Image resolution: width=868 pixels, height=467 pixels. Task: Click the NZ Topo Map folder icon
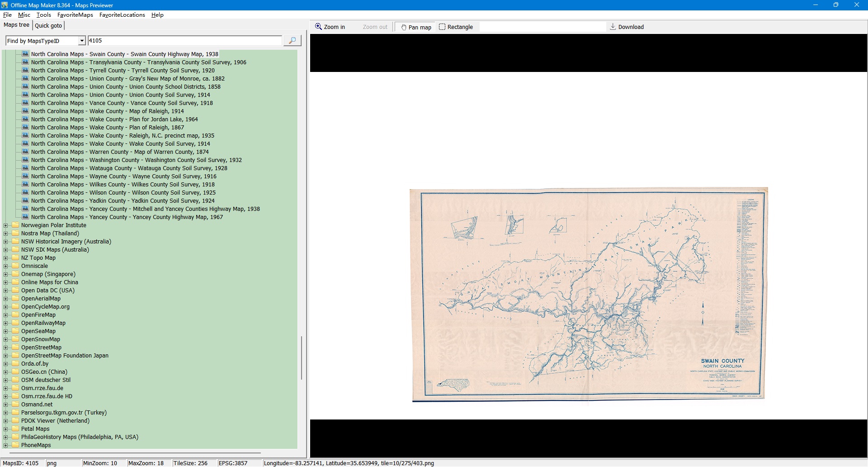[16, 258]
